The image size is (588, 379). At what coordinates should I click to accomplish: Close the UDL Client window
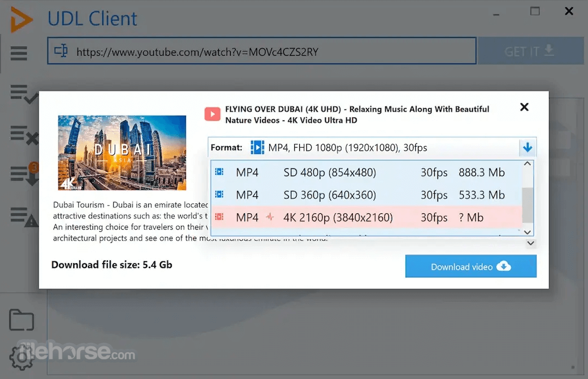[x=569, y=11]
